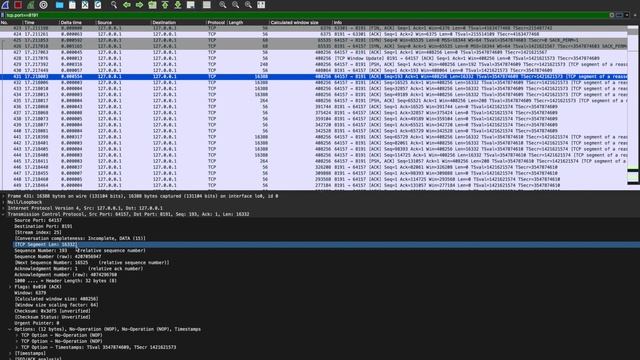Image resolution: width=640 pixels, height=360 pixels.
Task: Open the recent filters dropdown
Action: coord(627,15)
